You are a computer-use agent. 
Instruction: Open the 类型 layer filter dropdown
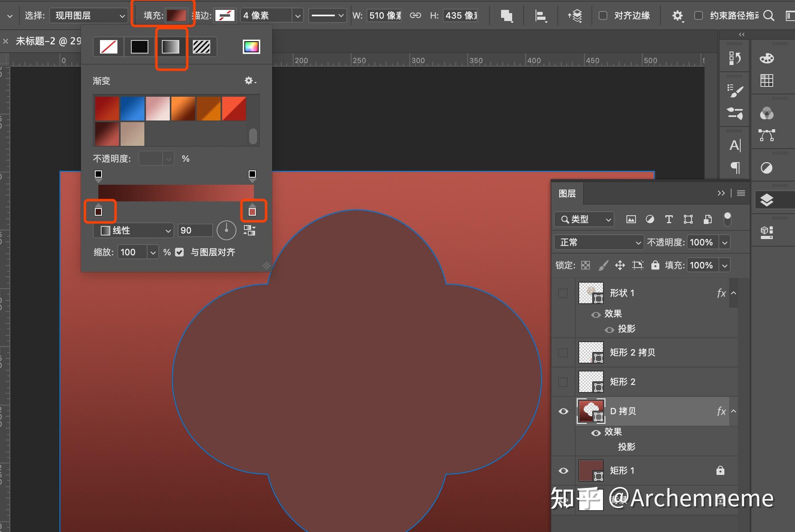584,219
